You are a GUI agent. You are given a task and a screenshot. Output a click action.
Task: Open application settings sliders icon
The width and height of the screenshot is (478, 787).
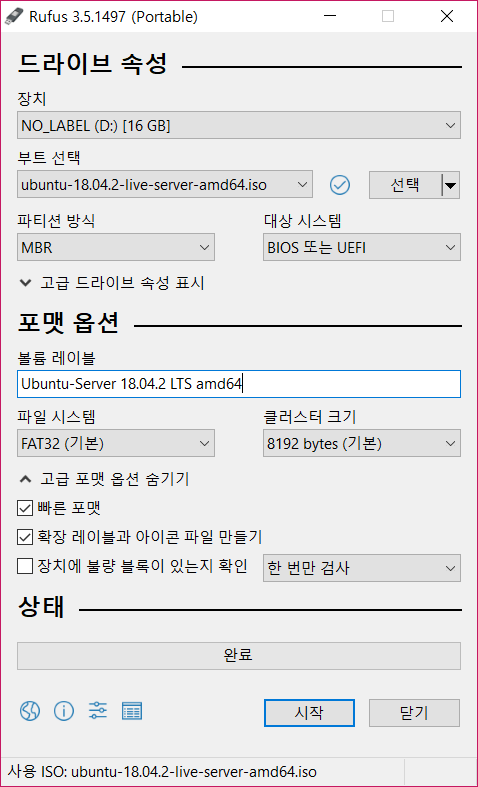click(x=98, y=711)
